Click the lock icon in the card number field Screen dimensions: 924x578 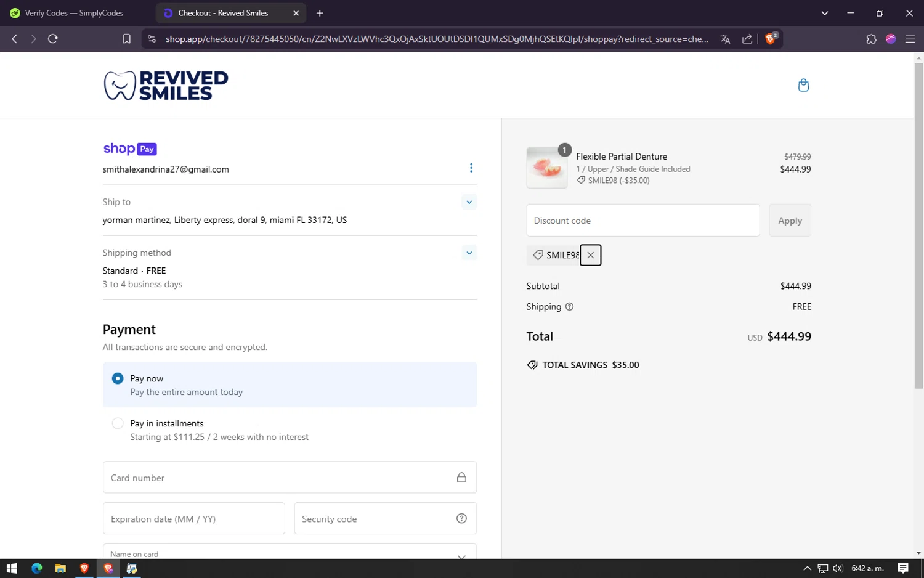461,478
